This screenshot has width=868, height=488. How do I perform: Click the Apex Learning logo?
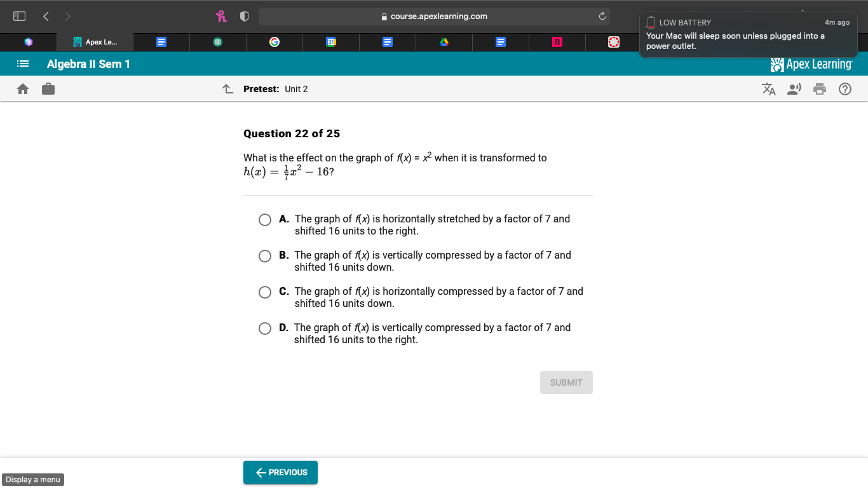(811, 64)
